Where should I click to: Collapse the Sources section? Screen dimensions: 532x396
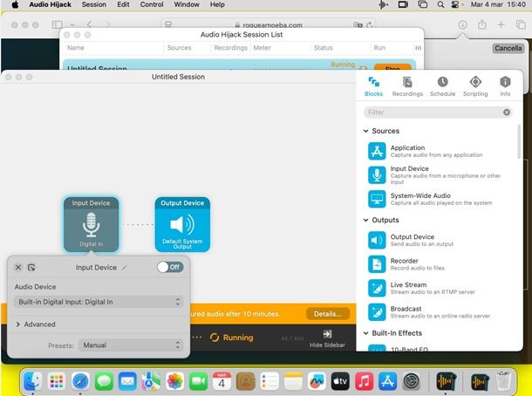365,131
